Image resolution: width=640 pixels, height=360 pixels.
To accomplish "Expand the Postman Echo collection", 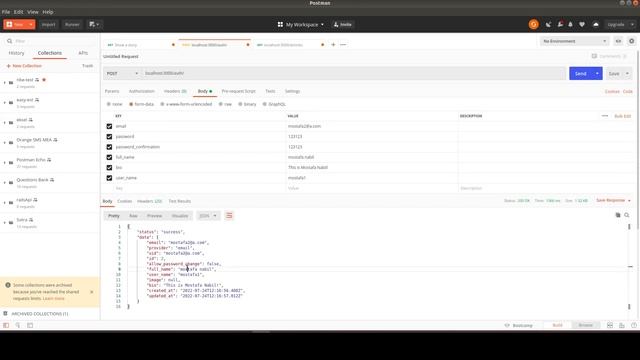I will 5,163.
